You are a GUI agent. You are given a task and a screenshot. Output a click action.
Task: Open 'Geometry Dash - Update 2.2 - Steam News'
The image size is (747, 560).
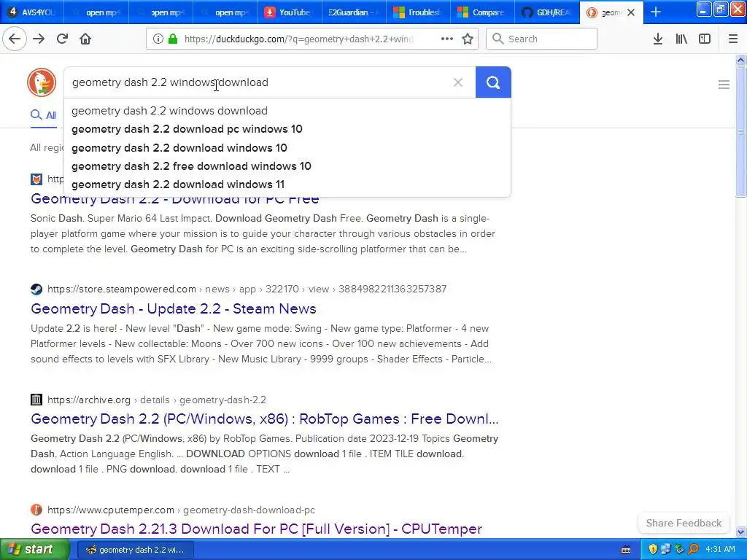[174, 308]
